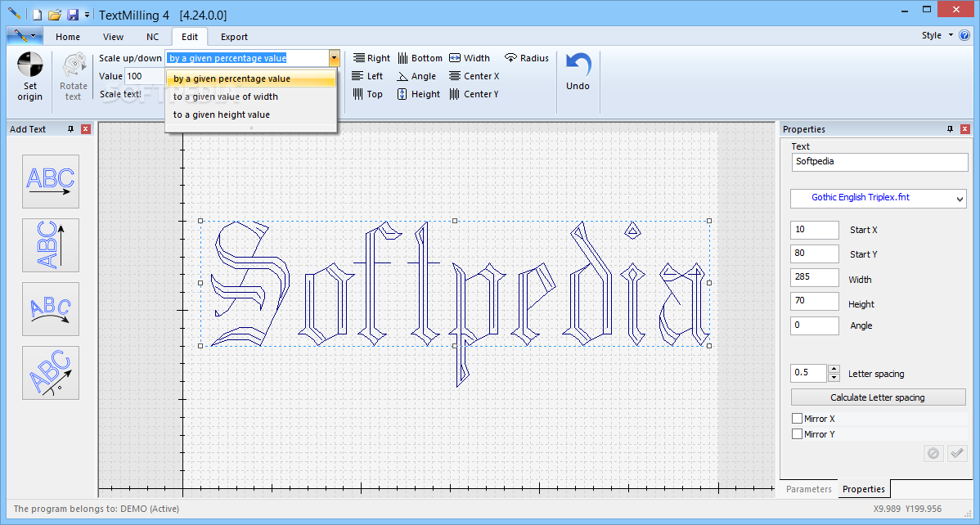The height and width of the screenshot is (525, 980).
Task: Choose 'by a given percentage value' option
Action: point(250,79)
